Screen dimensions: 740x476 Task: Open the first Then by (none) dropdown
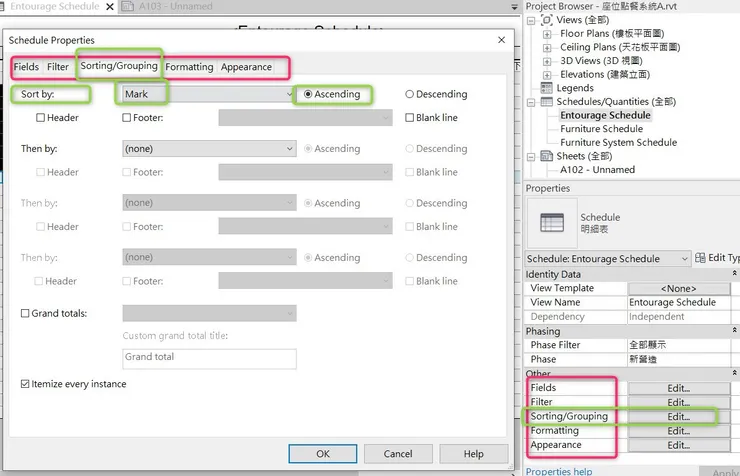point(209,149)
